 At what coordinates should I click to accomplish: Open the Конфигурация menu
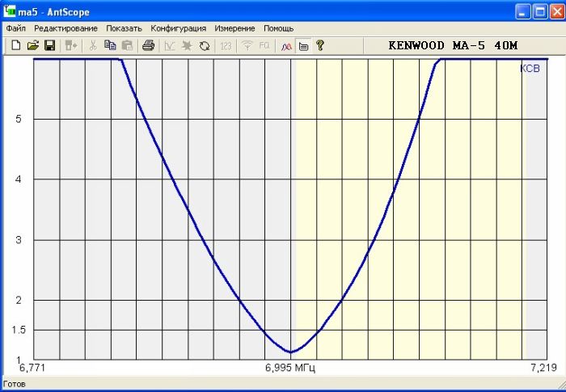(x=178, y=28)
